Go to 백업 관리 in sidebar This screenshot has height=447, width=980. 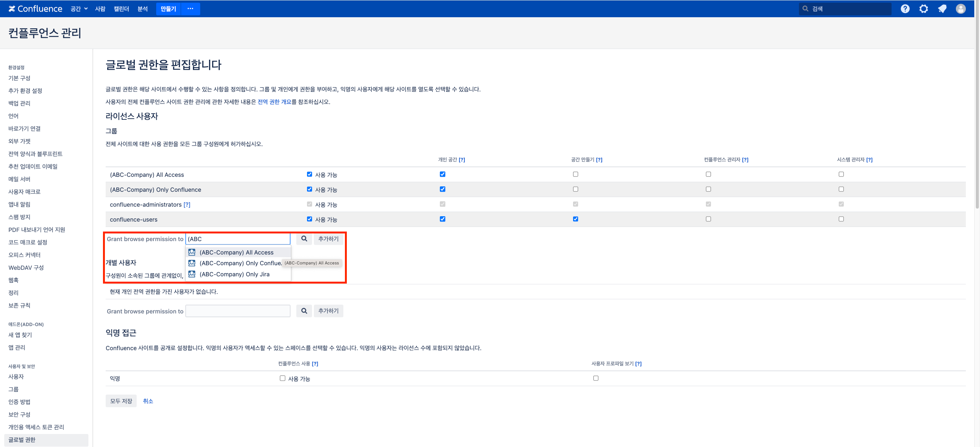coord(20,103)
